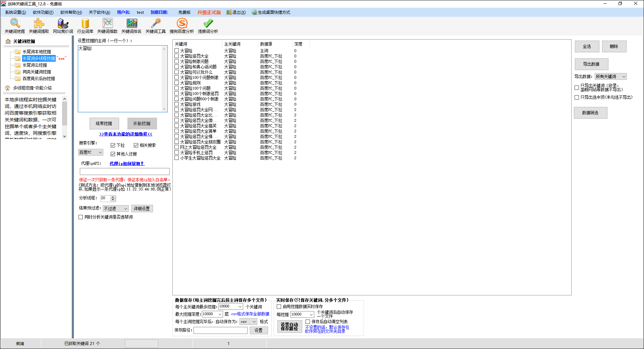The image size is (644, 349).
Task: Open the 百度PC search engine dropdown
Action: click(x=91, y=152)
